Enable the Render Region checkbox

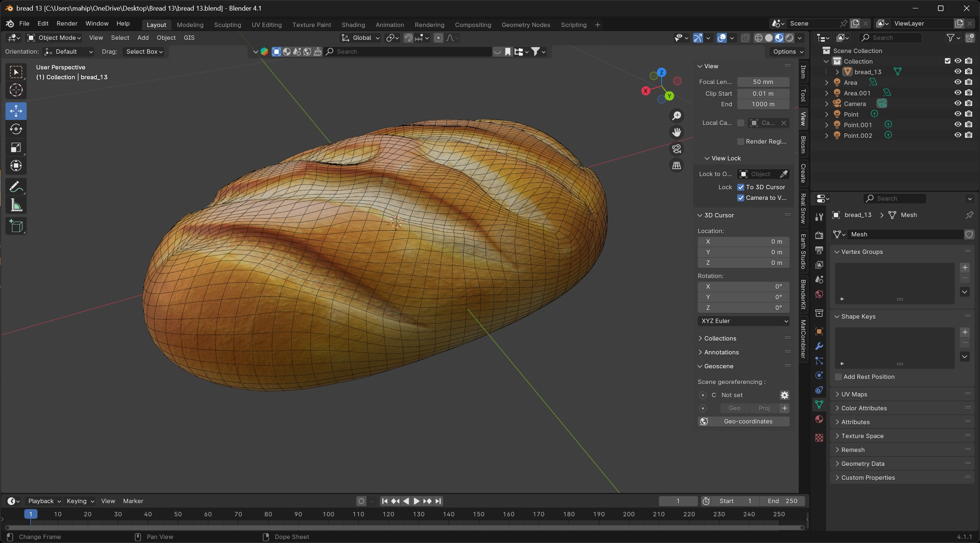click(x=740, y=141)
